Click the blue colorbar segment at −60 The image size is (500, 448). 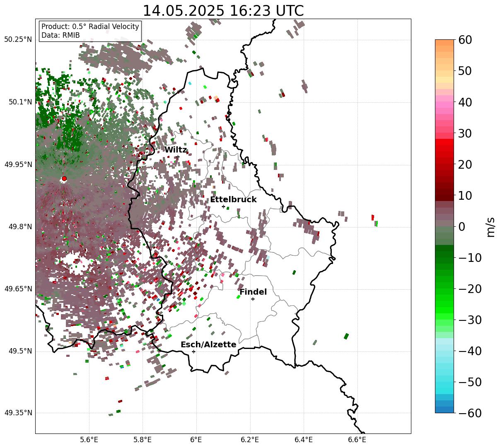(x=444, y=409)
